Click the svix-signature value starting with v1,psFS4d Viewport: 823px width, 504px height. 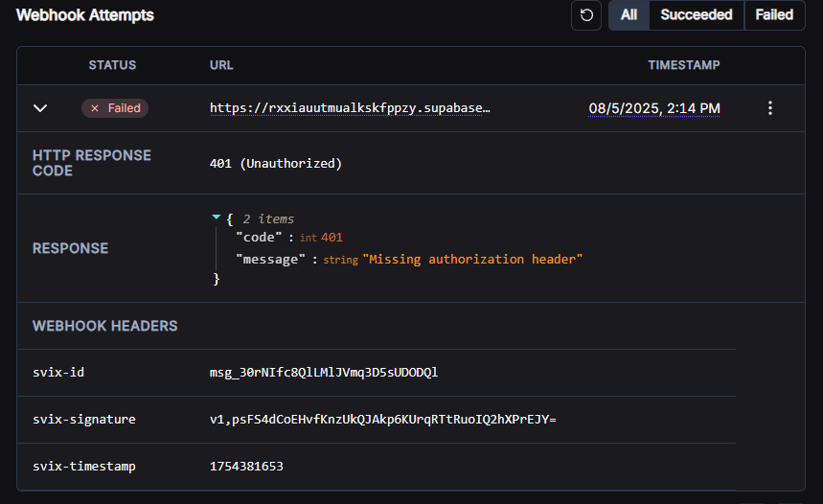pyautogui.click(x=382, y=419)
